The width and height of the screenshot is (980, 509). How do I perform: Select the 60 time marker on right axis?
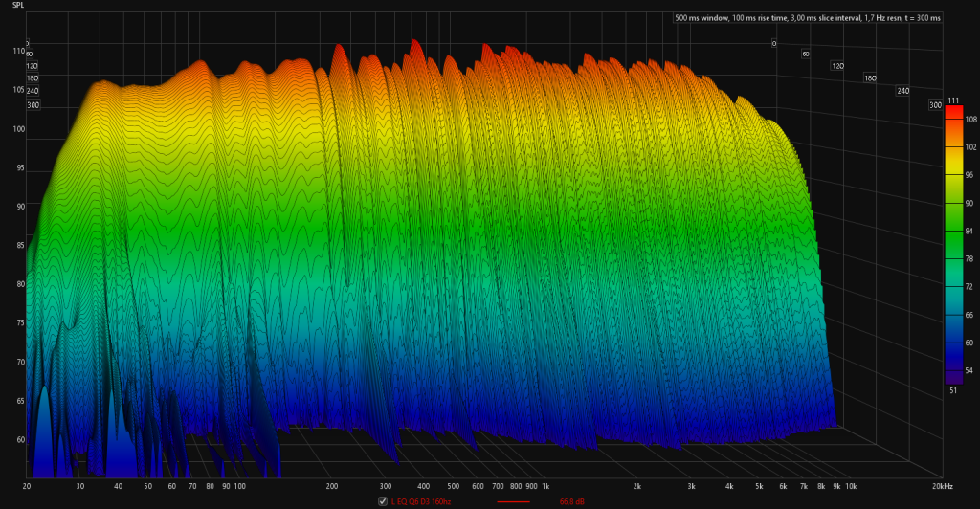[x=806, y=55]
